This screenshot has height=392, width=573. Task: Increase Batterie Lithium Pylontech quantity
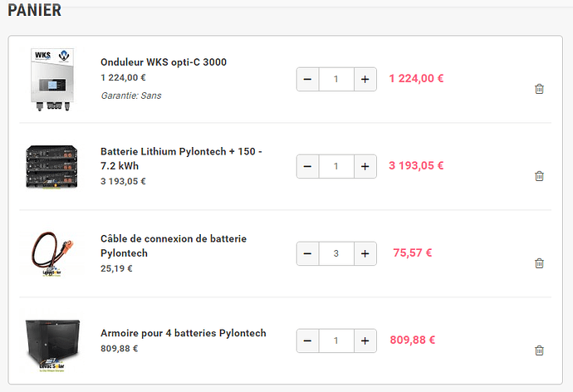click(365, 166)
